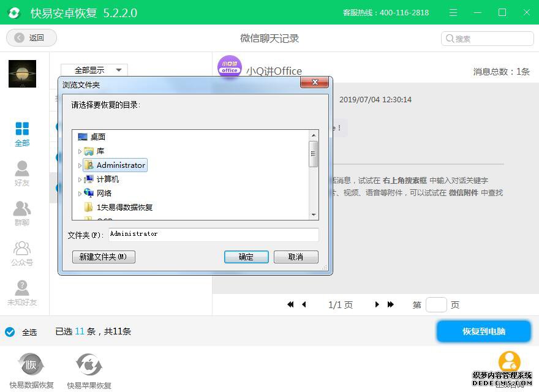Click the app logo icon in title bar

(x=13, y=13)
